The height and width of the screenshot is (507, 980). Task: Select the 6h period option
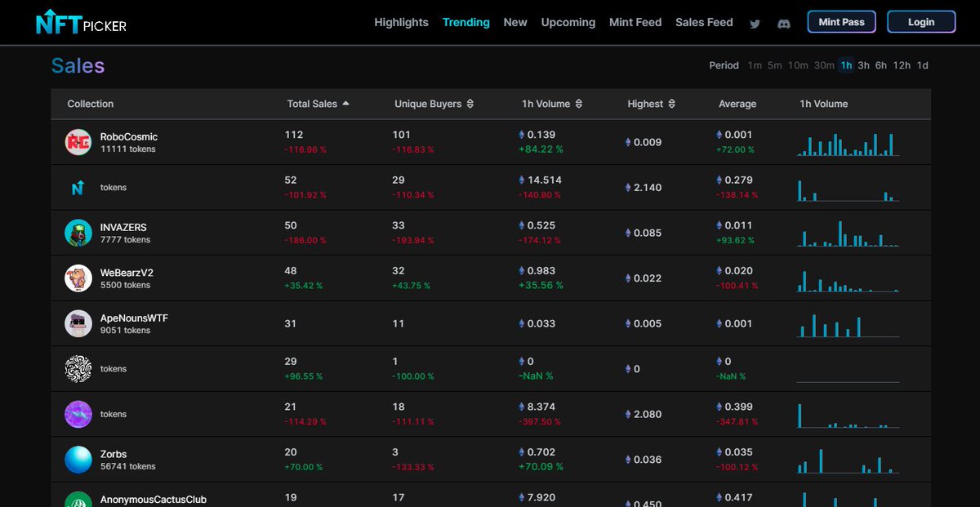[881, 65]
